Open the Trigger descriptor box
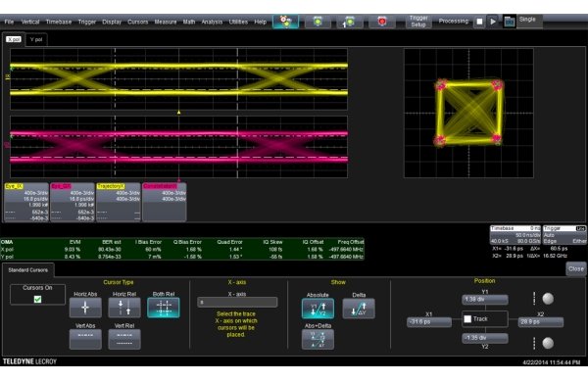588x382 pixels. click(x=564, y=235)
